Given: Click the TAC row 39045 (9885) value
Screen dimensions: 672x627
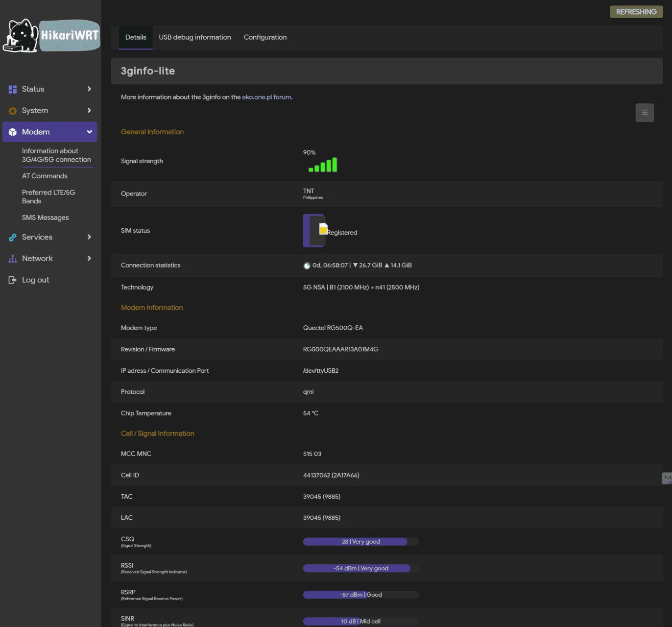Looking at the screenshot, I should point(322,497).
